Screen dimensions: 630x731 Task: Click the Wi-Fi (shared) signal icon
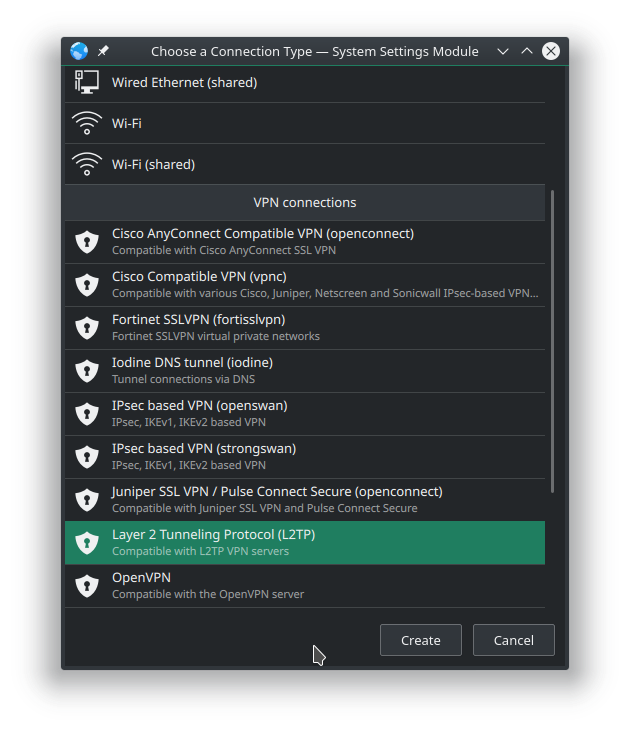click(87, 164)
